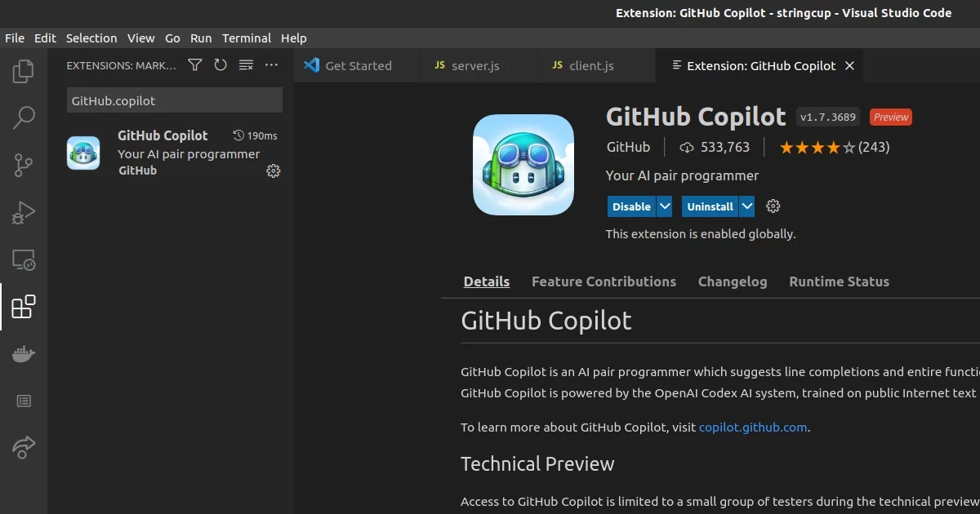Screen dimensions: 980x514
Task: Click the 'This extension is enabled globally' text
Action: click(701, 234)
